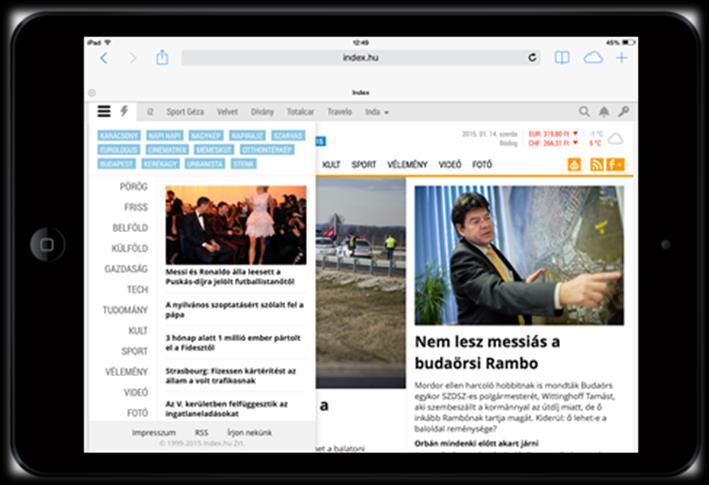Open FRISS in the sidebar menu
The width and height of the screenshot is (709, 485).
[x=136, y=207]
